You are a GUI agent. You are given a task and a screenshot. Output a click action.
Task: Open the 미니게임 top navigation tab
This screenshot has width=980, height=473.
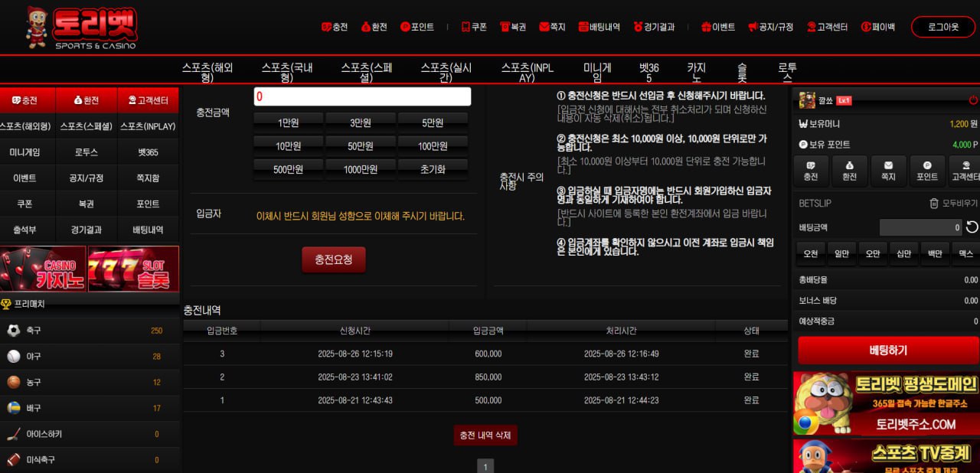click(597, 73)
